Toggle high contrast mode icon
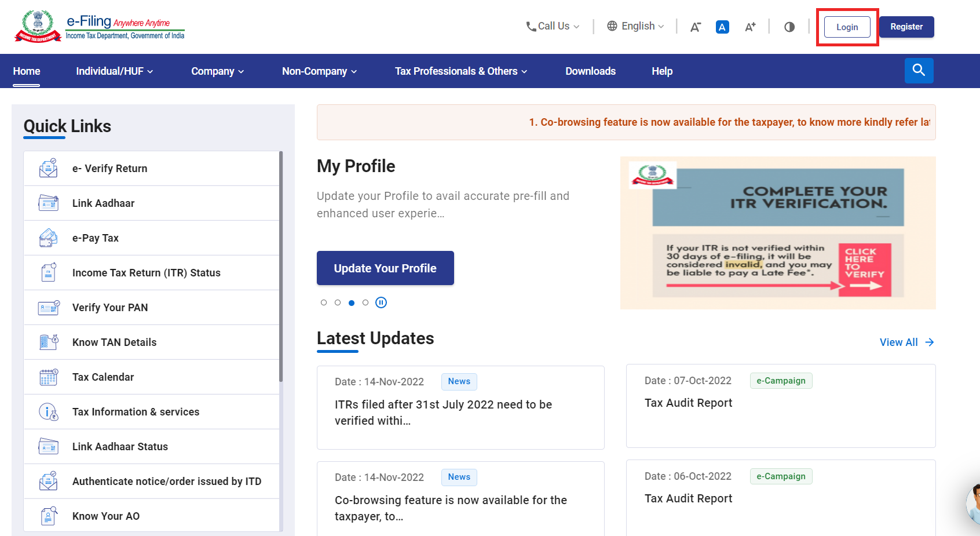 (x=789, y=27)
